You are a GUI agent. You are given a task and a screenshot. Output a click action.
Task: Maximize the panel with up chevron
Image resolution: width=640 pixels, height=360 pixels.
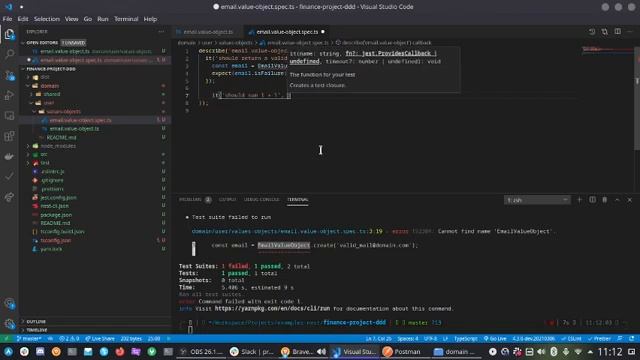(x=617, y=200)
